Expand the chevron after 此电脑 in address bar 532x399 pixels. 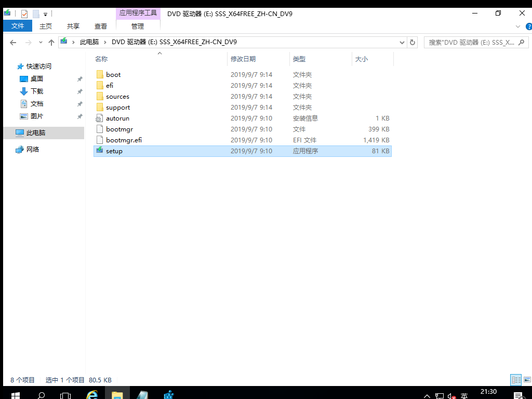coord(105,42)
